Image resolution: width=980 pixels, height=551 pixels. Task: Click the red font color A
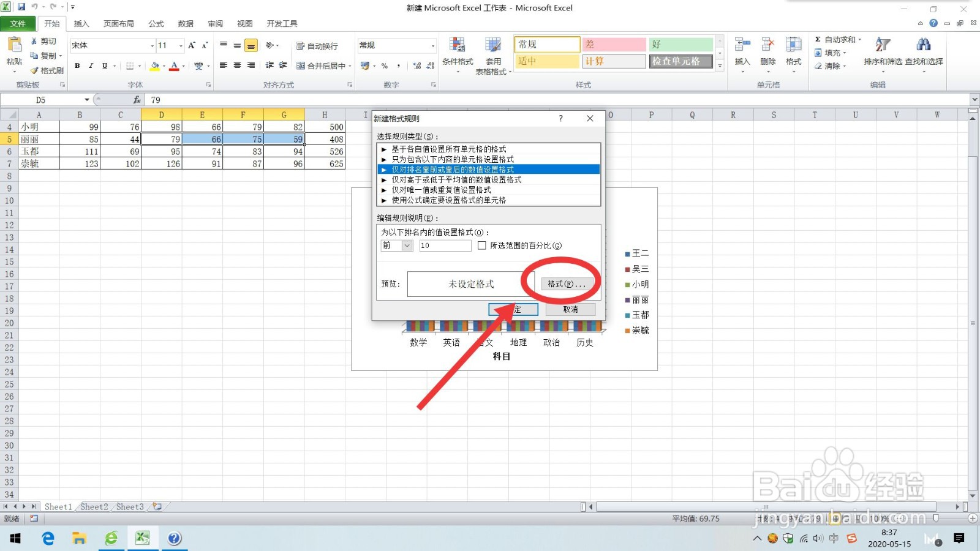pos(175,66)
